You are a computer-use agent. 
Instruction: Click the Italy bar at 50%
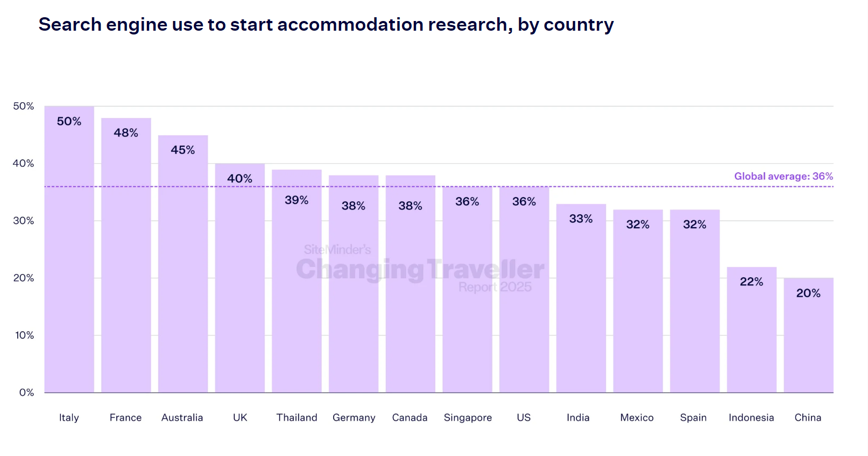(x=69, y=249)
